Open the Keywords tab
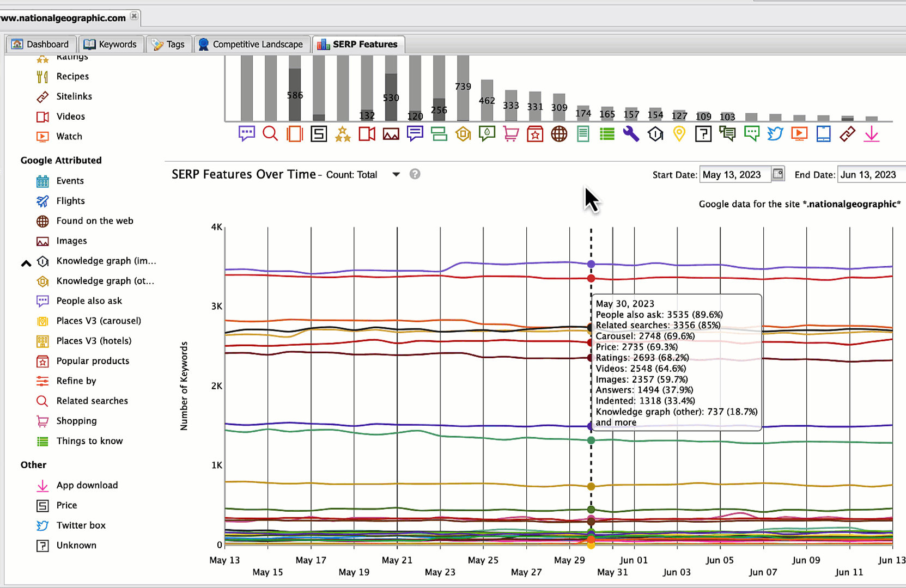 point(112,44)
